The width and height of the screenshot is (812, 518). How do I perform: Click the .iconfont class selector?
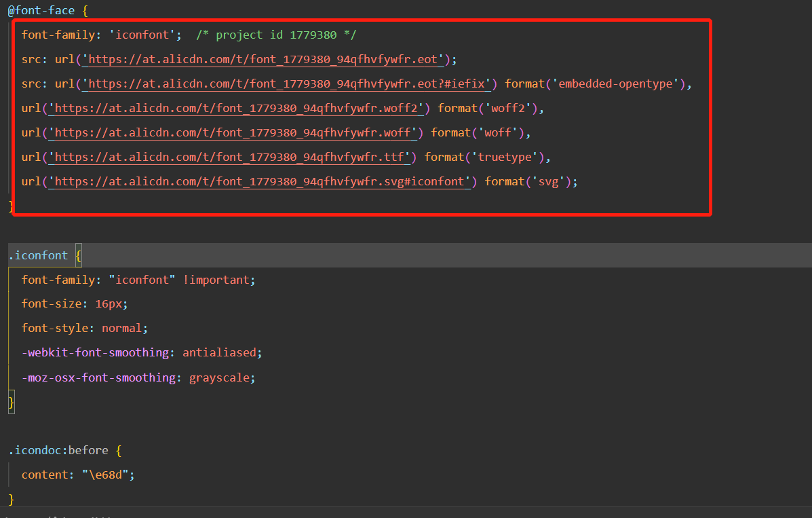[38, 255]
